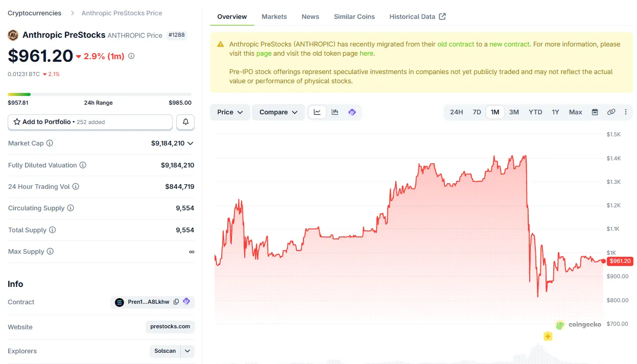This screenshot has height=364, width=637.
Task: Click the $9,184,210 Fully Diluted Valuation value
Action: (177, 165)
